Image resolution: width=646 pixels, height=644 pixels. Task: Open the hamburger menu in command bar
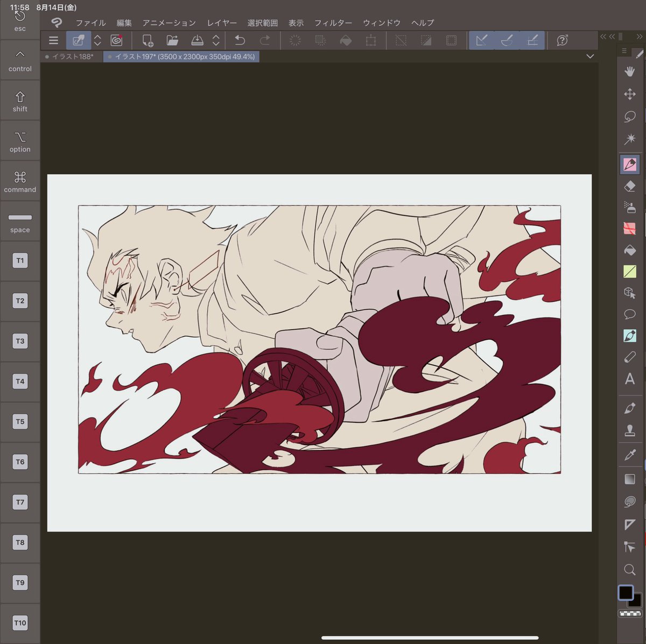[x=53, y=40]
